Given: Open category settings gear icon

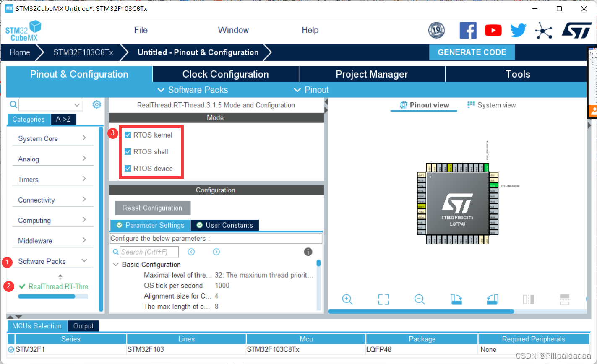Looking at the screenshot, I should click(x=96, y=104).
